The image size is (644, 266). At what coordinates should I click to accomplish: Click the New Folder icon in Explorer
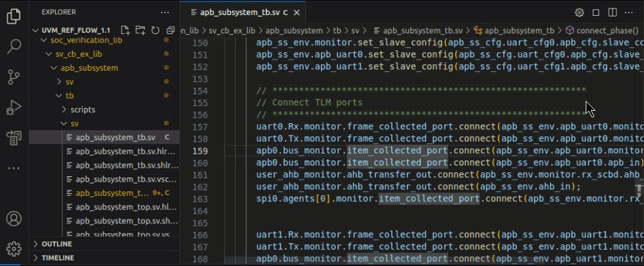coord(140,30)
